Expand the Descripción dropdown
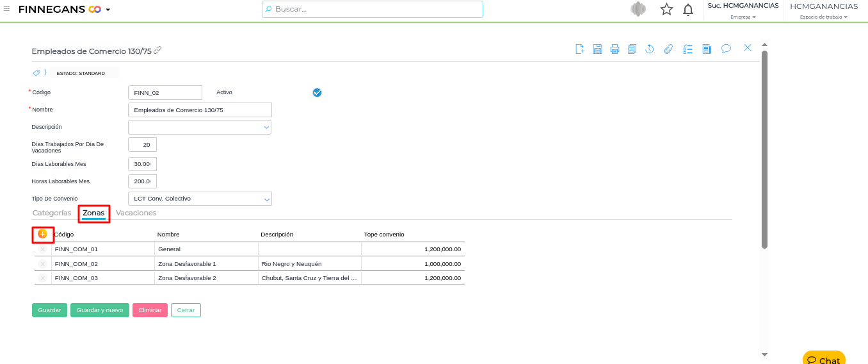Viewport: 868px width, 364px height. point(266,128)
